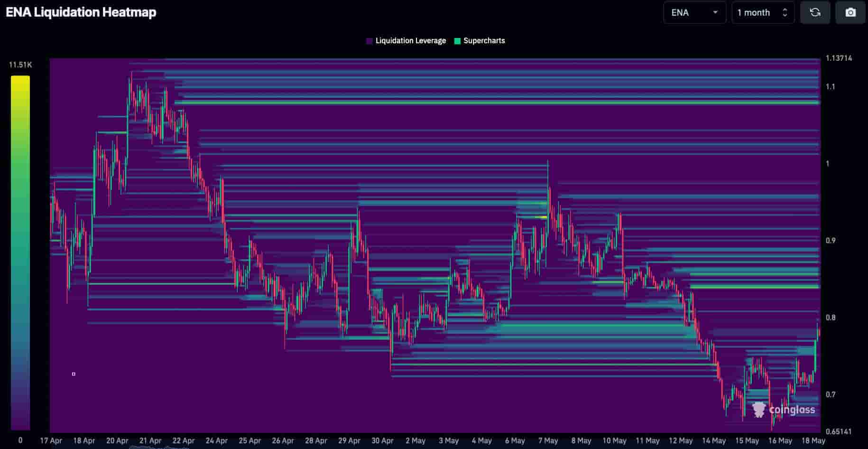The image size is (868, 449).
Task: Click the 18 May date label on x-axis
Action: [x=813, y=441]
